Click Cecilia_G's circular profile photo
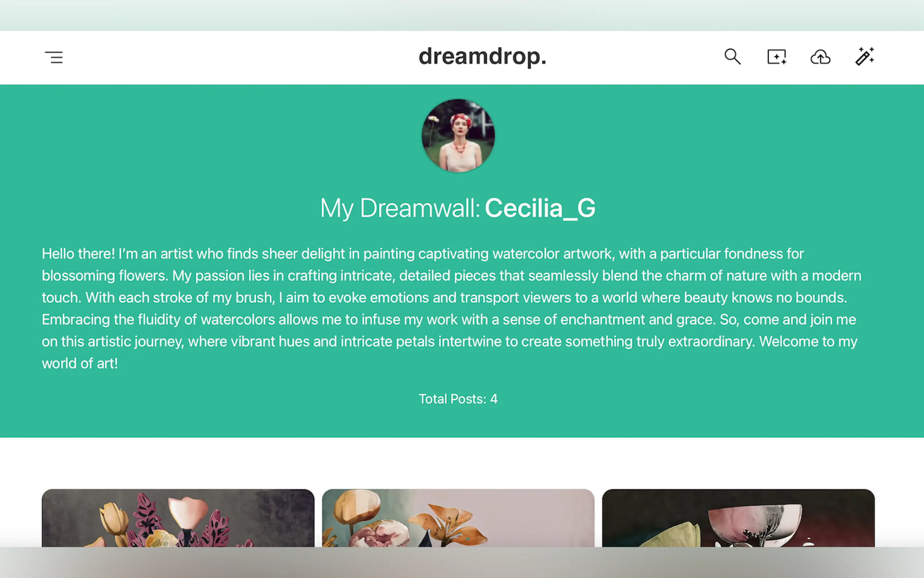This screenshot has width=924, height=578. pyautogui.click(x=458, y=136)
